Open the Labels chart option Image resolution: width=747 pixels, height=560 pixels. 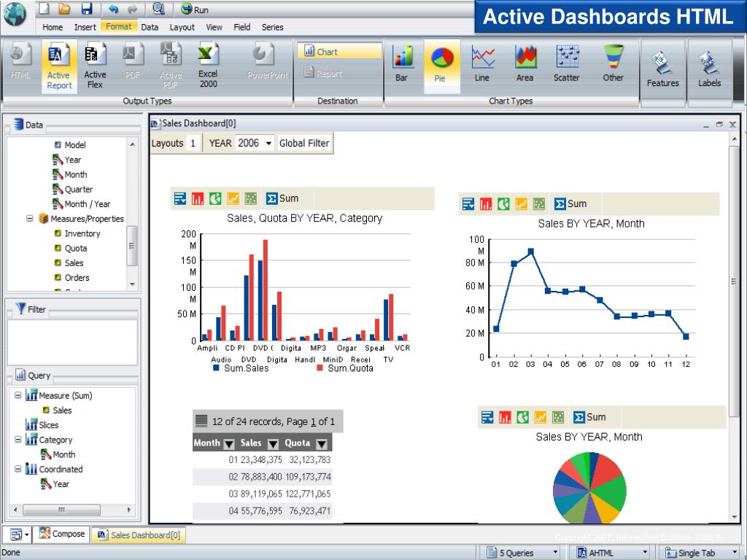point(709,69)
